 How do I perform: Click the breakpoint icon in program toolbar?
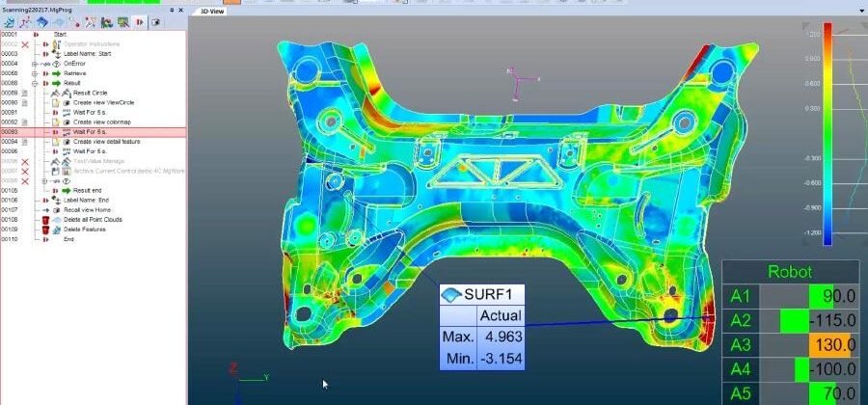[x=141, y=21]
